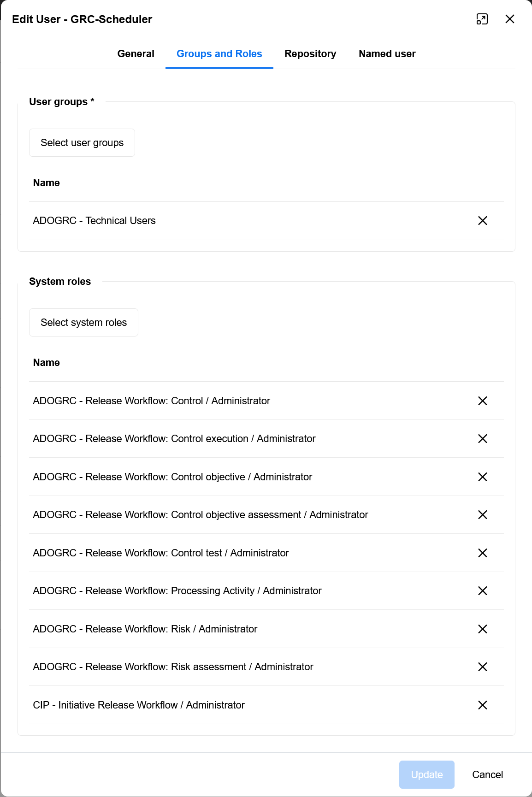Screen dimensions: 532x797
Task: Remove the Risk assessment / Administrator role
Action: (482, 667)
